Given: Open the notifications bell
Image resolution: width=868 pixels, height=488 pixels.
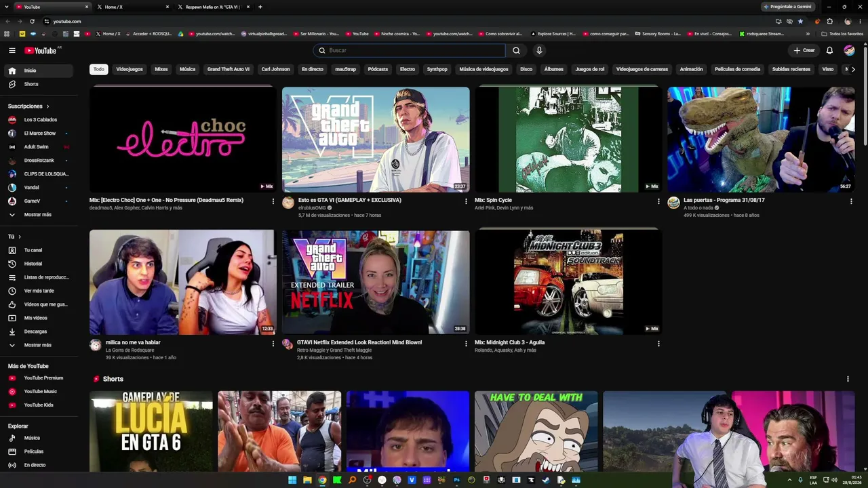Looking at the screenshot, I should tap(829, 50).
